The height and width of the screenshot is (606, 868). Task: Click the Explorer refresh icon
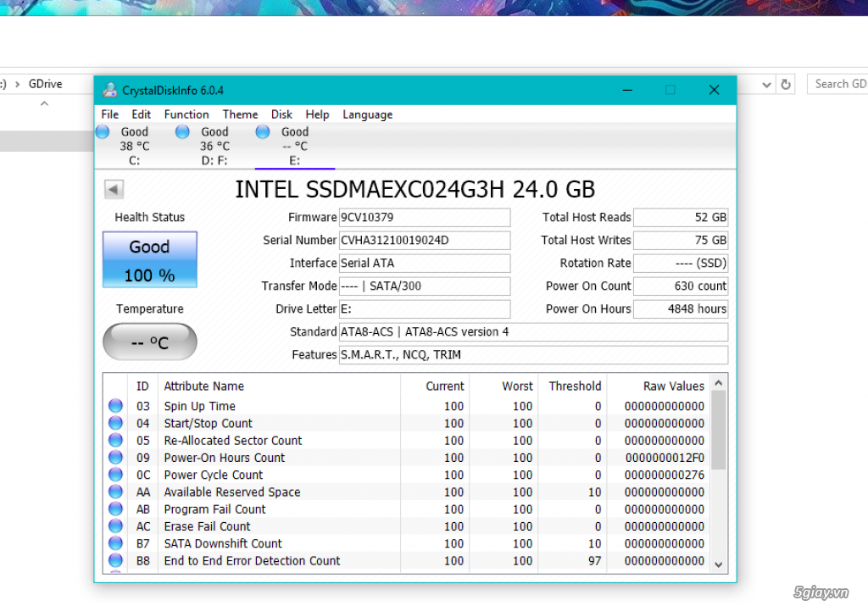coord(786,84)
